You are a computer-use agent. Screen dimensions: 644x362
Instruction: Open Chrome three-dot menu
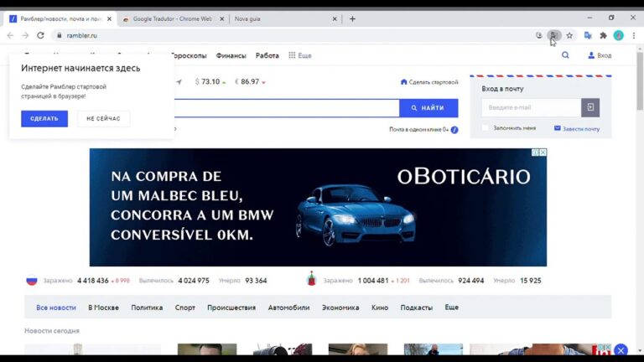[x=634, y=36]
